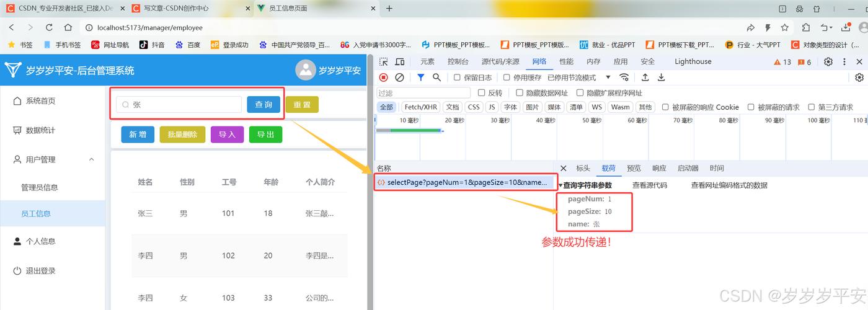Click the 查询 search button
The height and width of the screenshot is (310, 868).
[x=263, y=105]
